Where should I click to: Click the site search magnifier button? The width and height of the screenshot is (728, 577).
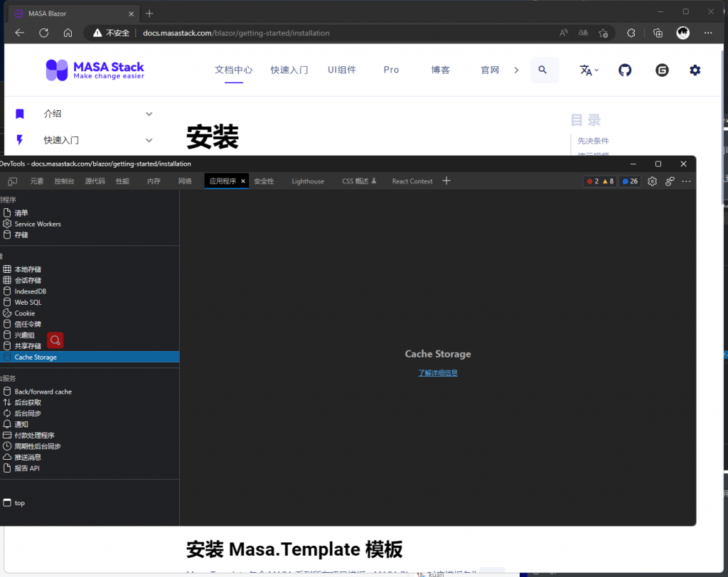(542, 70)
